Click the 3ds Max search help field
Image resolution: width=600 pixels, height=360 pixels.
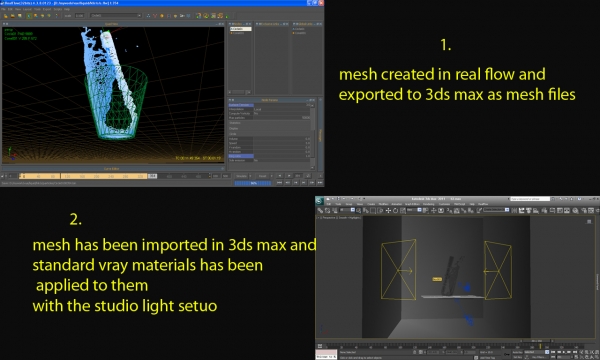click(530, 199)
